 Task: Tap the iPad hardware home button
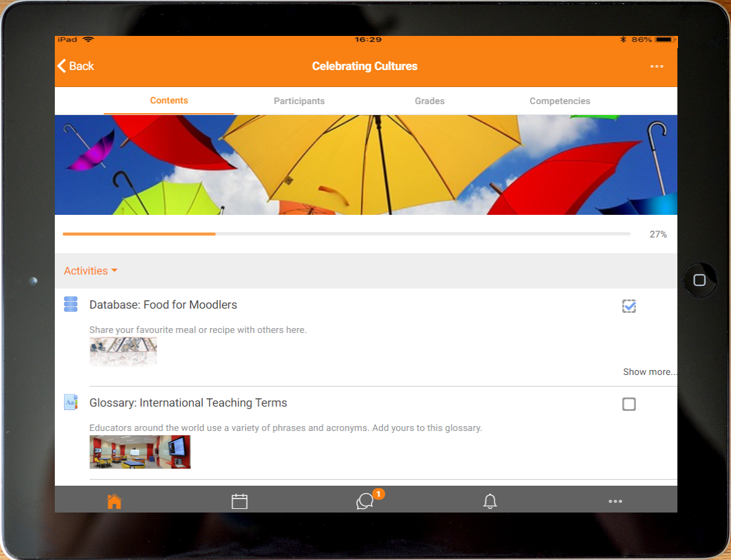(x=699, y=280)
